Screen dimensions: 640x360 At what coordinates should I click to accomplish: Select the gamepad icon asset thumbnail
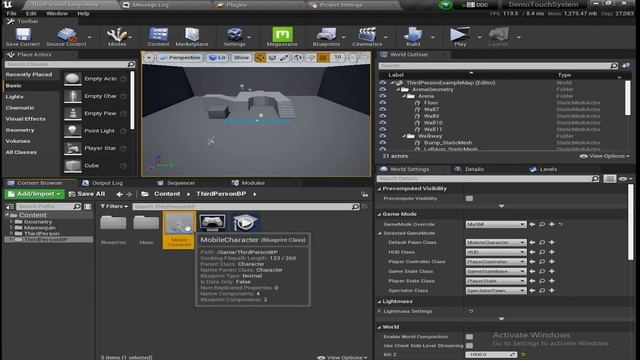(212, 223)
